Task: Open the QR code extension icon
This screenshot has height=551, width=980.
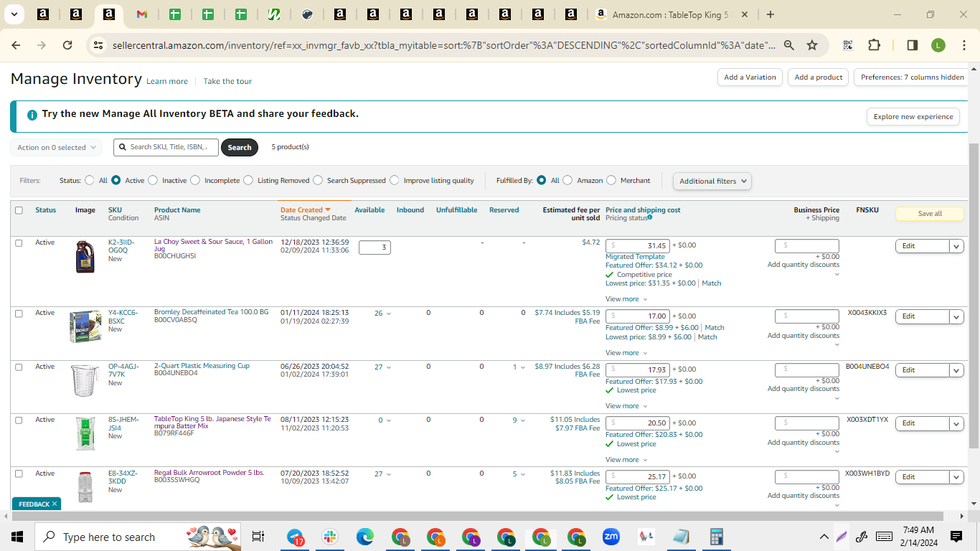Action: pyautogui.click(x=848, y=45)
